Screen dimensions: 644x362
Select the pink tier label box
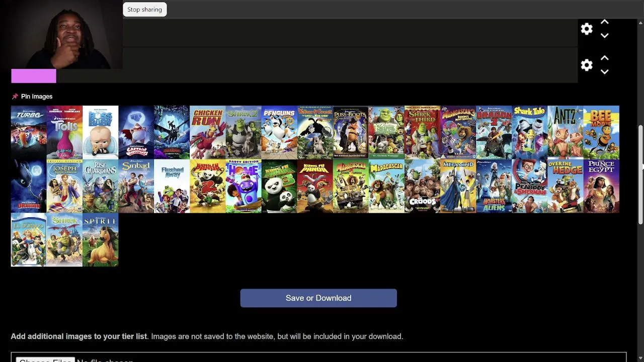(x=34, y=76)
